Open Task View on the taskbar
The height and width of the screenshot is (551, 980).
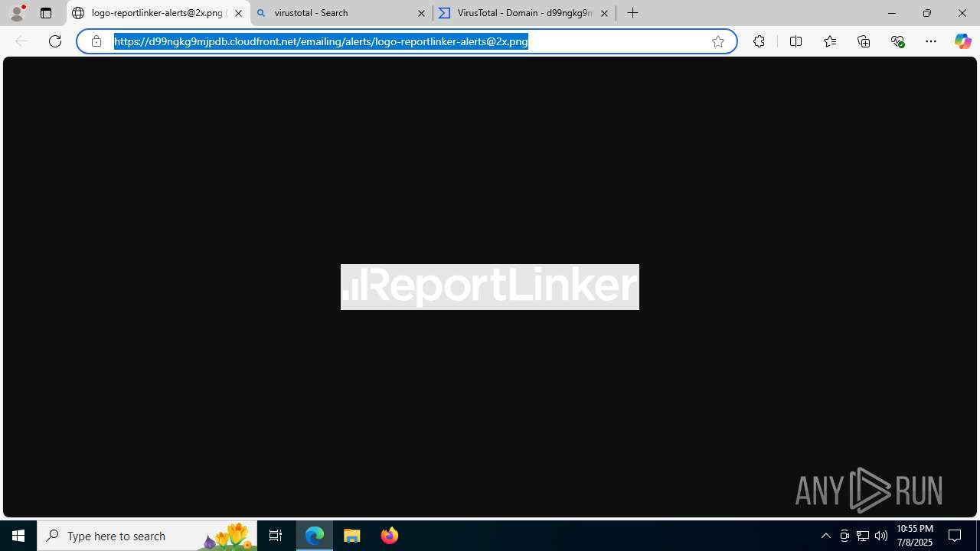coord(276,536)
